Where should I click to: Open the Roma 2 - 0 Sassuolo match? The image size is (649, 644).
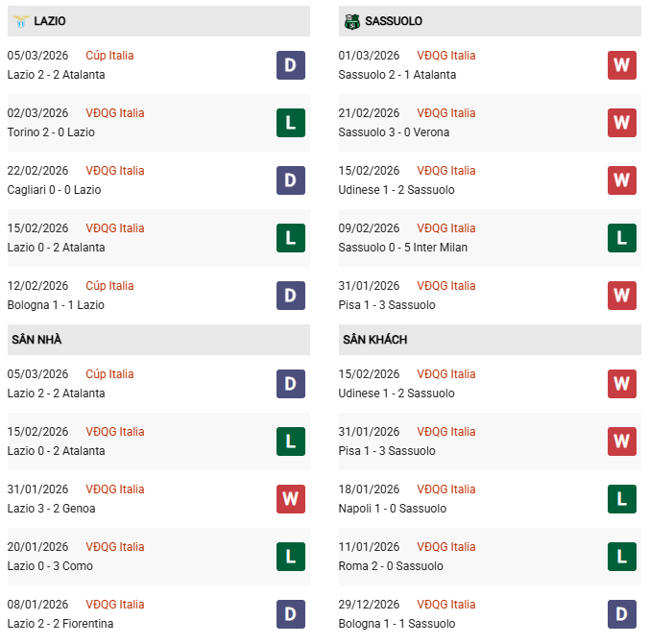[x=391, y=566]
